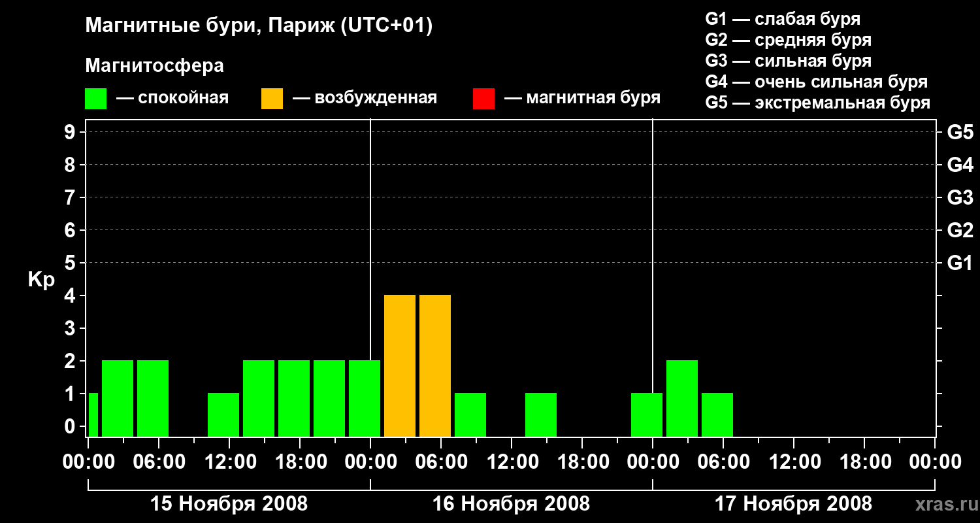
Task: Click the 'G4 — очень сильная буря' legend line
Action: pyautogui.click(x=817, y=82)
